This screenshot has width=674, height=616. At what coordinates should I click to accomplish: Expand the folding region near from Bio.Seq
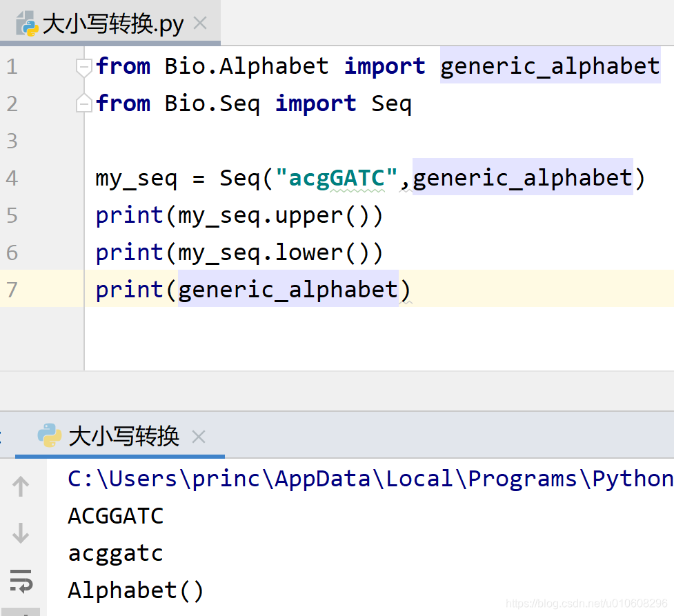[x=83, y=103]
